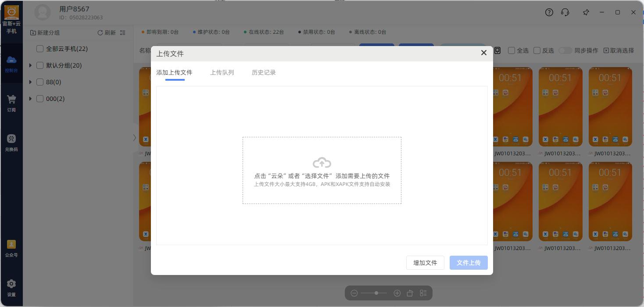Image resolution: width=644 pixels, height=307 pixels.
Task: Open the 公众号 sidebar icon
Action: coord(11,244)
